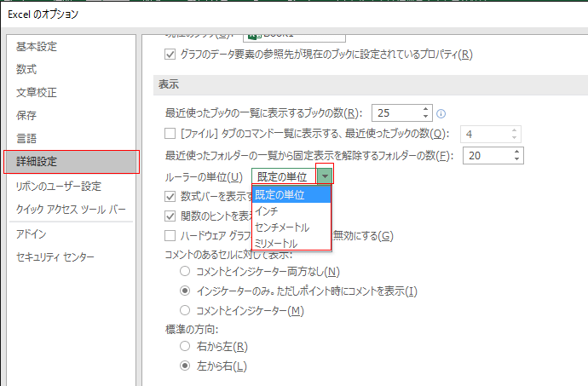The width and height of the screenshot is (588, 386).
Task: Select インジケーターのみ radio option
Action: pyautogui.click(x=185, y=291)
